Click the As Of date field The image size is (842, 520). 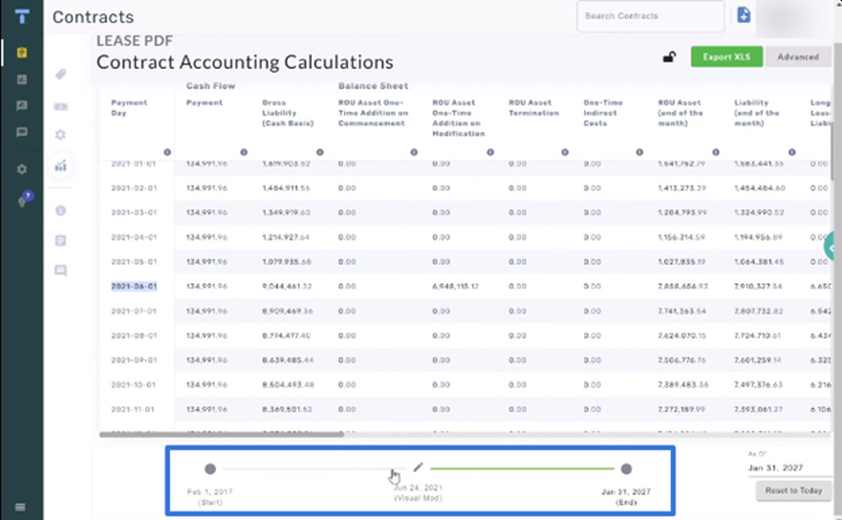click(x=788, y=468)
